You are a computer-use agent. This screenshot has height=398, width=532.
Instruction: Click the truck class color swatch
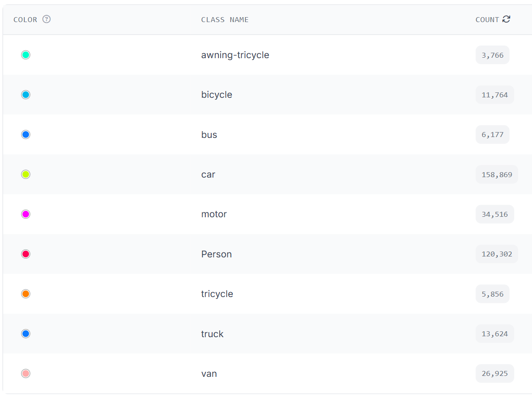point(26,334)
